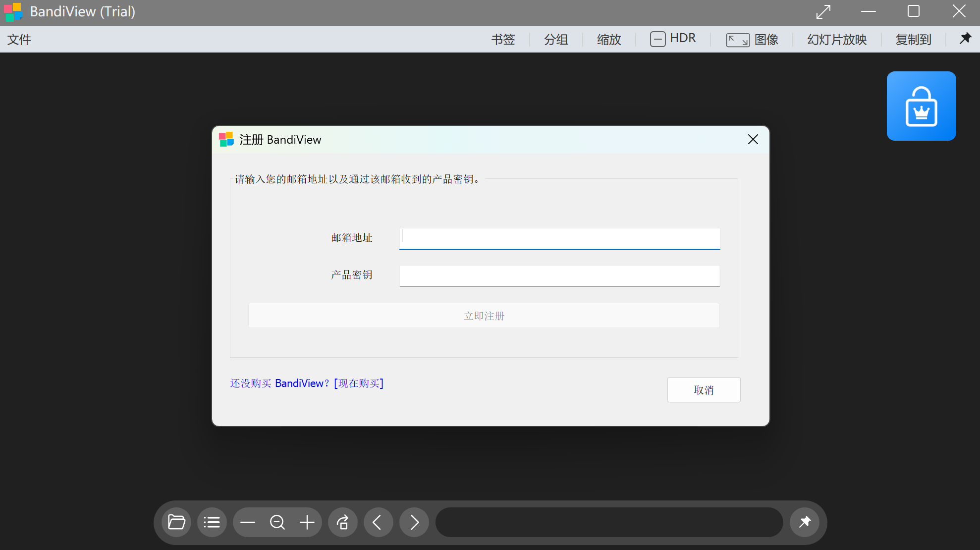Open the 文件 menu
The width and height of the screenshot is (980, 550).
tap(19, 39)
